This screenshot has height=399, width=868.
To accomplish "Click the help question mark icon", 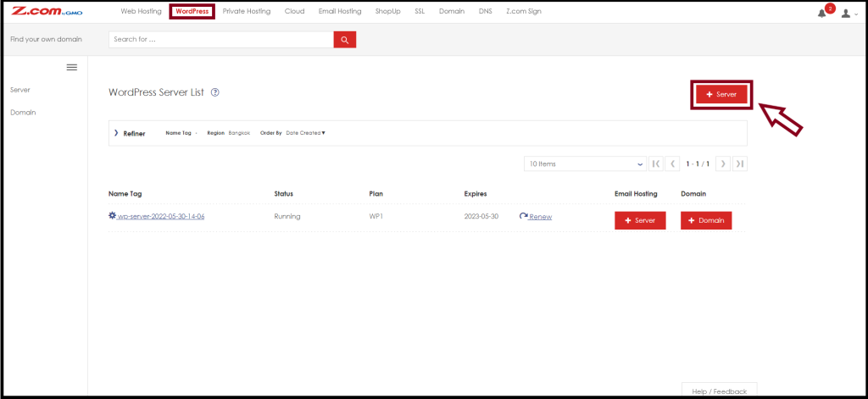I will click(x=215, y=92).
